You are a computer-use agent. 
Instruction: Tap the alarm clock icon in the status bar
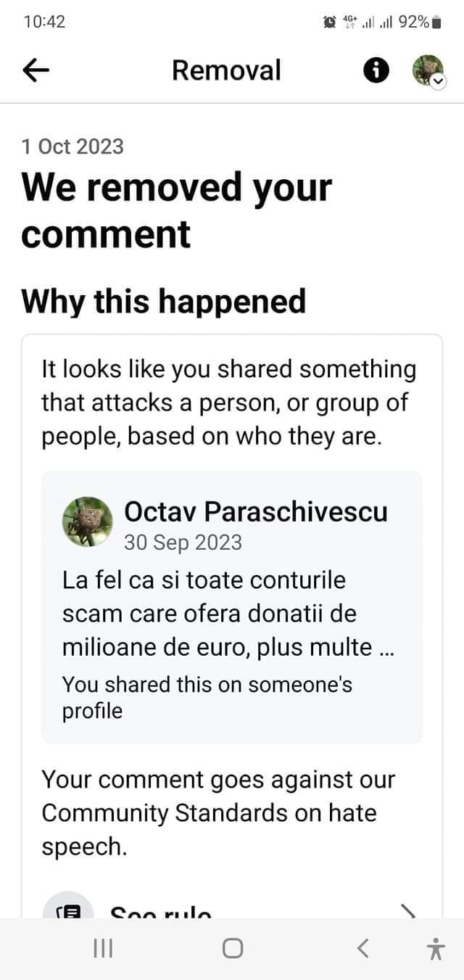(328, 22)
